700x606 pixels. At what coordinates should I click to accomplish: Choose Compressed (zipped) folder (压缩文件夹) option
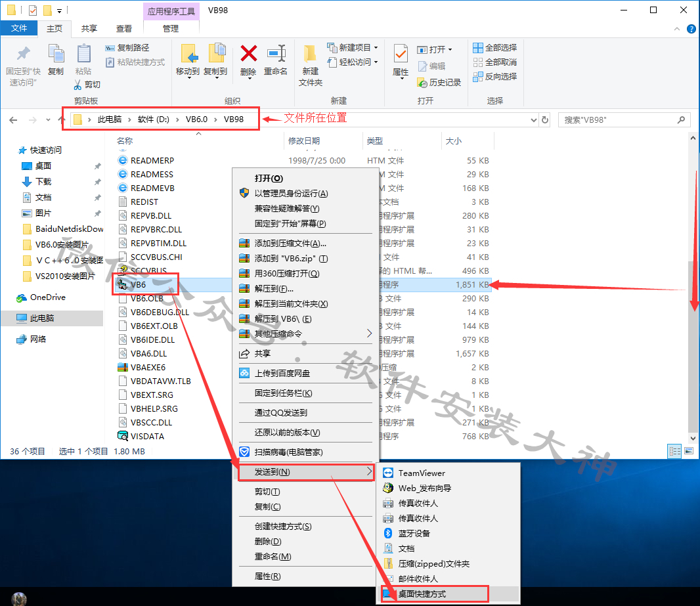tap(448, 563)
